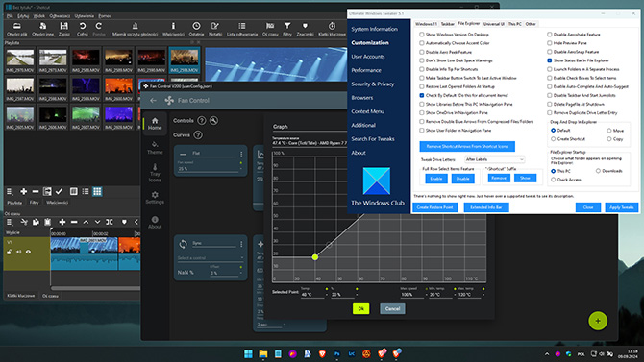Show Oś czasu timeline icon in Shotcut toolbar

point(270,26)
